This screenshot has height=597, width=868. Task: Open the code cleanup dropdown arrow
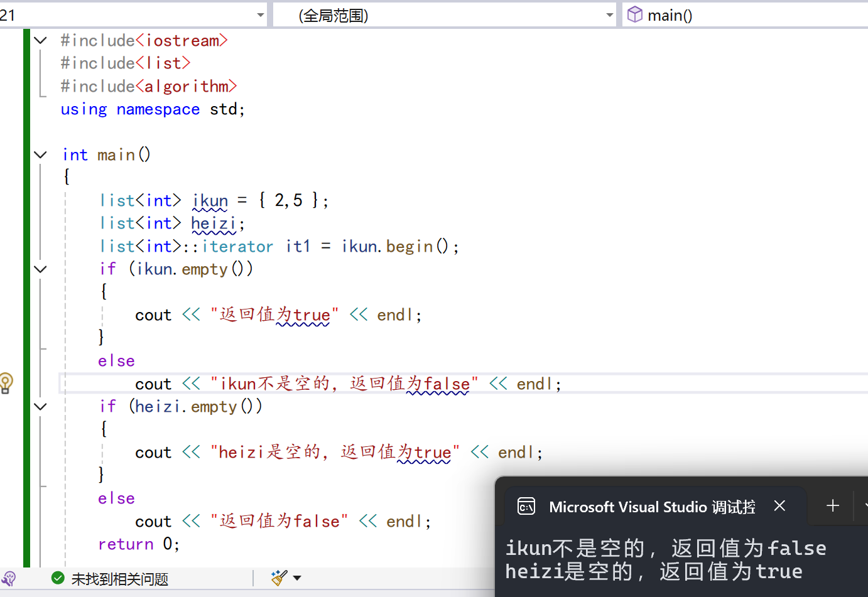(297, 578)
